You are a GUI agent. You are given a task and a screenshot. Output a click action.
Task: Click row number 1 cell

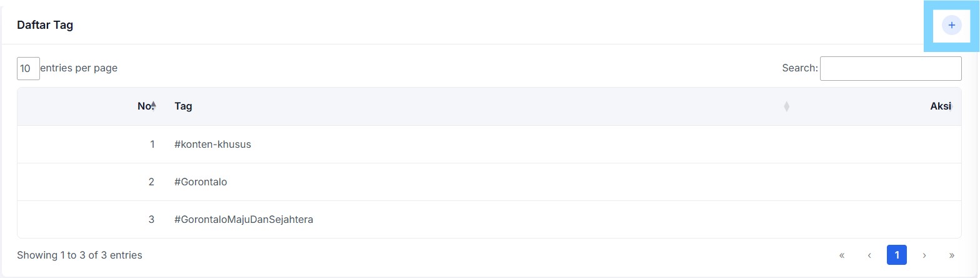pyautogui.click(x=91, y=144)
